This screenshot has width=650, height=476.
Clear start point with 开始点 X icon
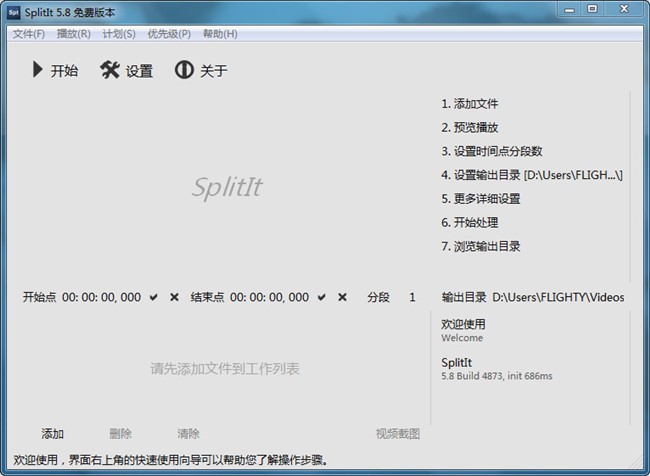[x=174, y=297]
